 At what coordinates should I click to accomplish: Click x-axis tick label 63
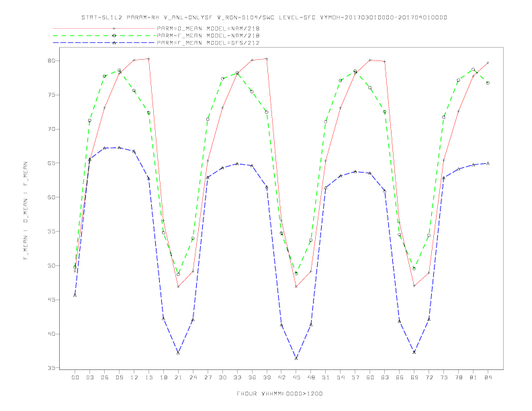point(385,377)
